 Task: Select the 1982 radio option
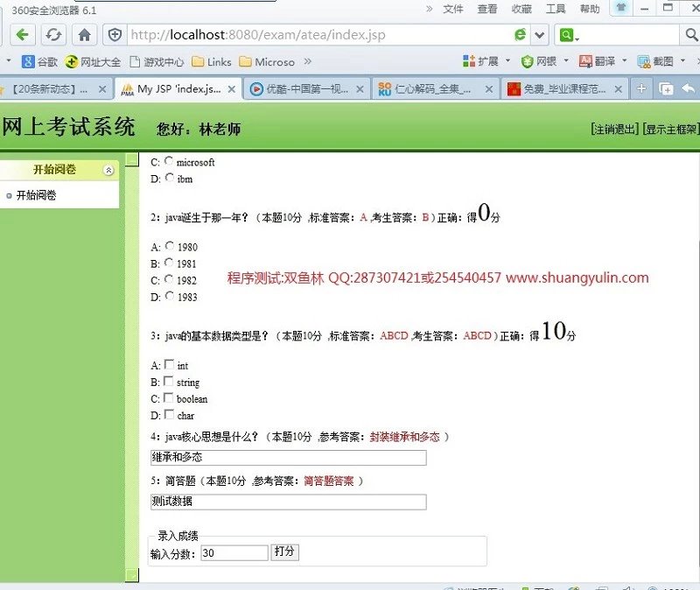pyautogui.click(x=169, y=278)
